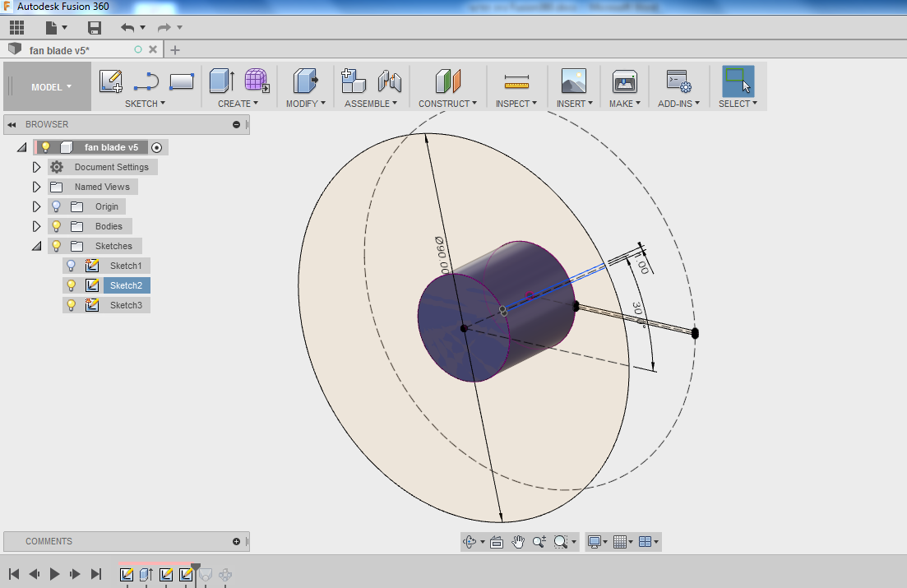Hide the Bodies folder via light bulb
Screen dimensions: 907x588
pos(56,225)
